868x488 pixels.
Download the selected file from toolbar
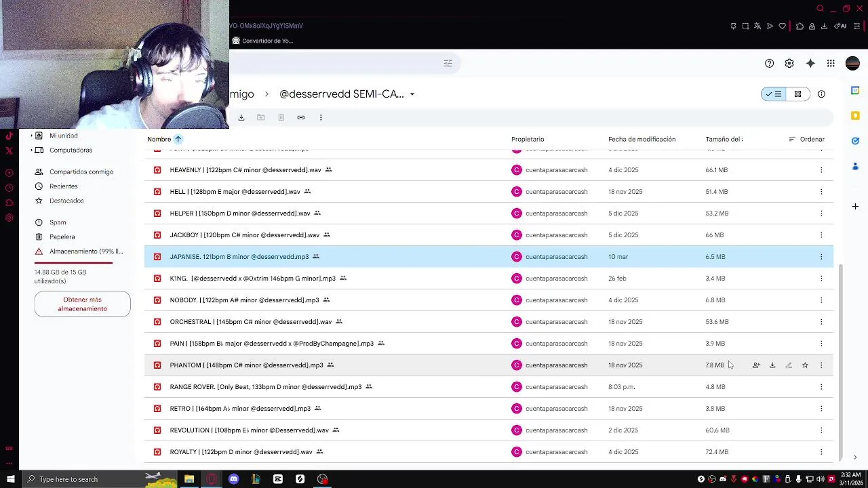[241, 117]
